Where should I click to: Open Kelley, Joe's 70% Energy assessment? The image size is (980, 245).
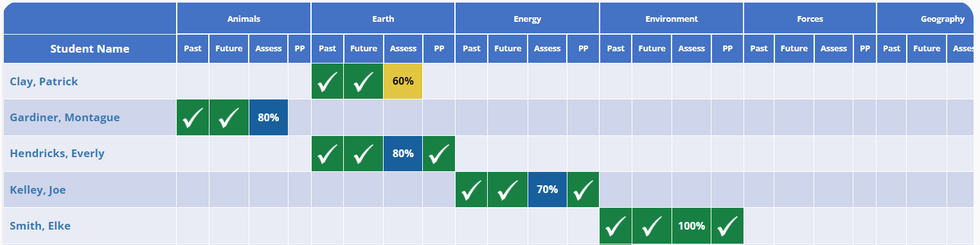[x=548, y=190]
